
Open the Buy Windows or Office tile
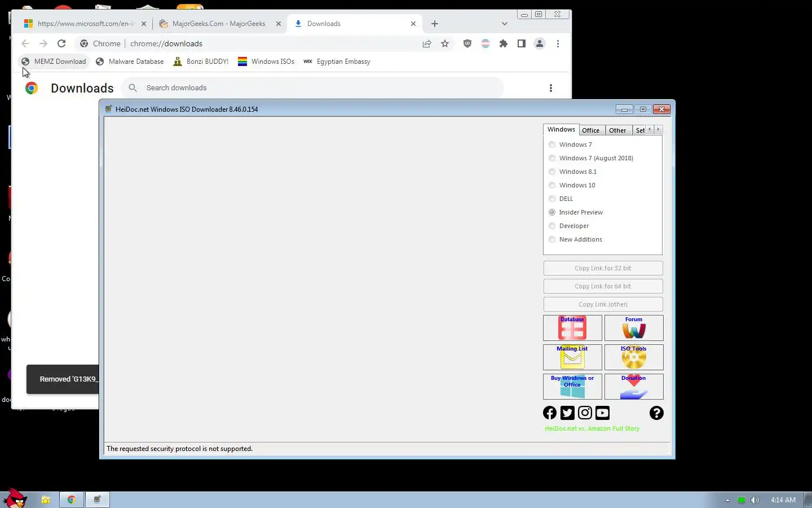[572, 387]
